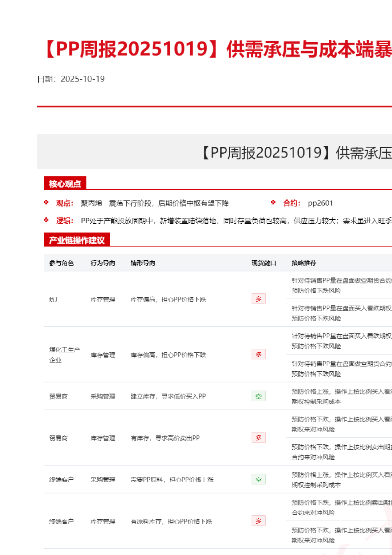Click the 多 badge in the 炼厂 row

pos(258,299)
